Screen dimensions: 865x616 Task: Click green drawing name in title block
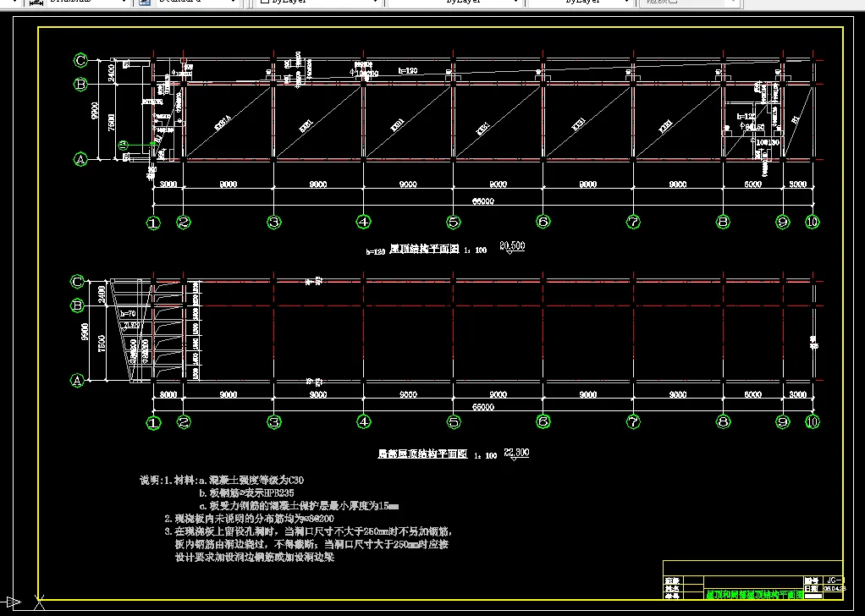(754, 595)
